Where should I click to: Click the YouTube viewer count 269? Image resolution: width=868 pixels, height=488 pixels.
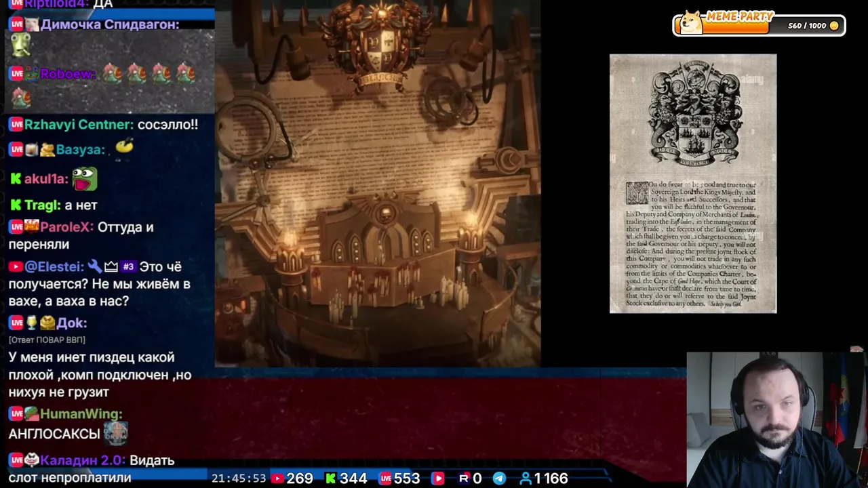point(300,479)
